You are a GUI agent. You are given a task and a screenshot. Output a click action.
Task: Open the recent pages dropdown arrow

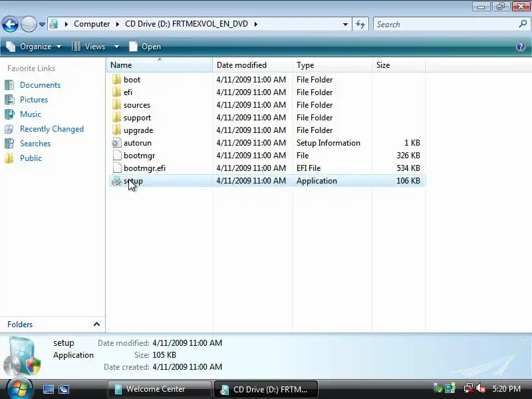(42, 25)
